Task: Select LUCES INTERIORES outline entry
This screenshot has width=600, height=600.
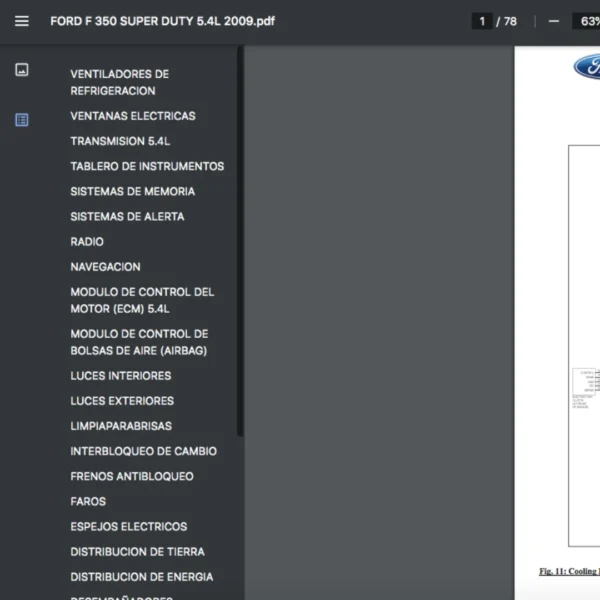Action: (121, 376)
